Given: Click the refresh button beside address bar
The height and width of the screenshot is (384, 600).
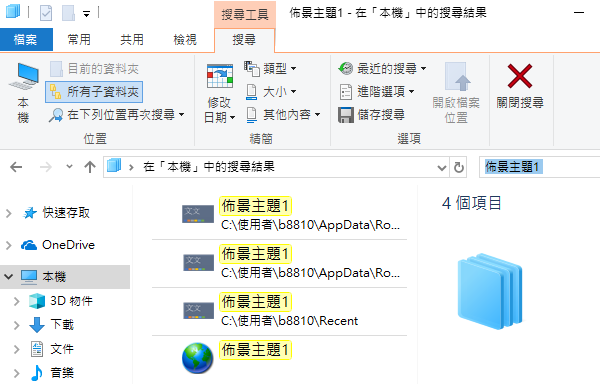Looking at the screenshot, I should tap(458, 168).
